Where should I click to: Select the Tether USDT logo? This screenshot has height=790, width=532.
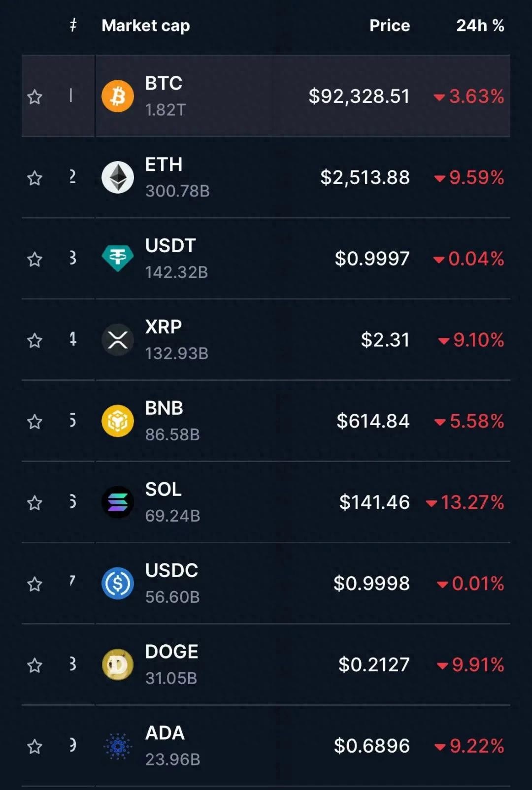(118, 258)
